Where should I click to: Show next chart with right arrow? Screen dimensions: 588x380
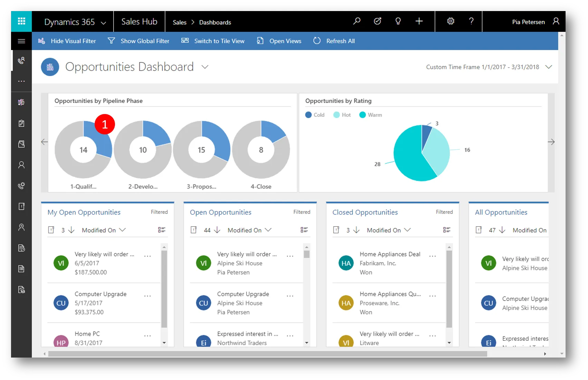pyautogui.click(x=551, y=142)
